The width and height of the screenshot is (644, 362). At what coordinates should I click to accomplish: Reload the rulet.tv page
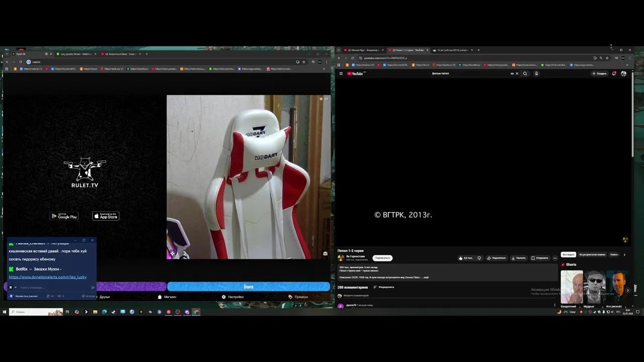coord(21,62)
